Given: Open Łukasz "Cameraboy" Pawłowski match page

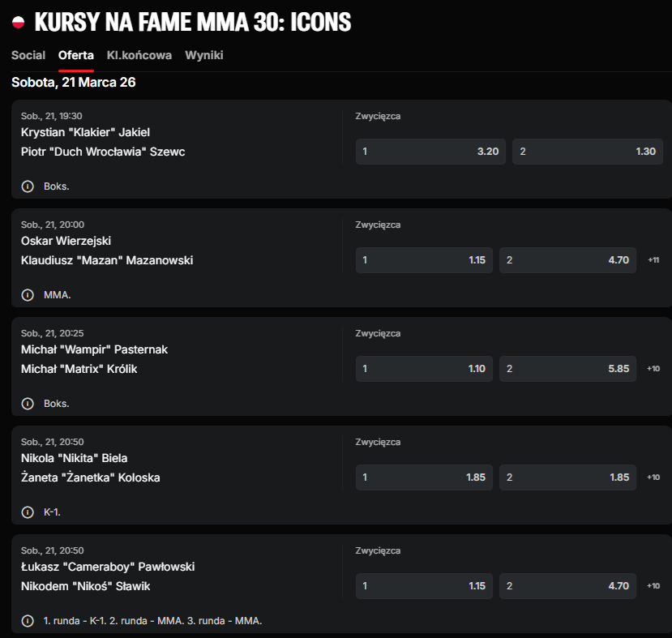Looking at the screenshot, I should point(108,567).
